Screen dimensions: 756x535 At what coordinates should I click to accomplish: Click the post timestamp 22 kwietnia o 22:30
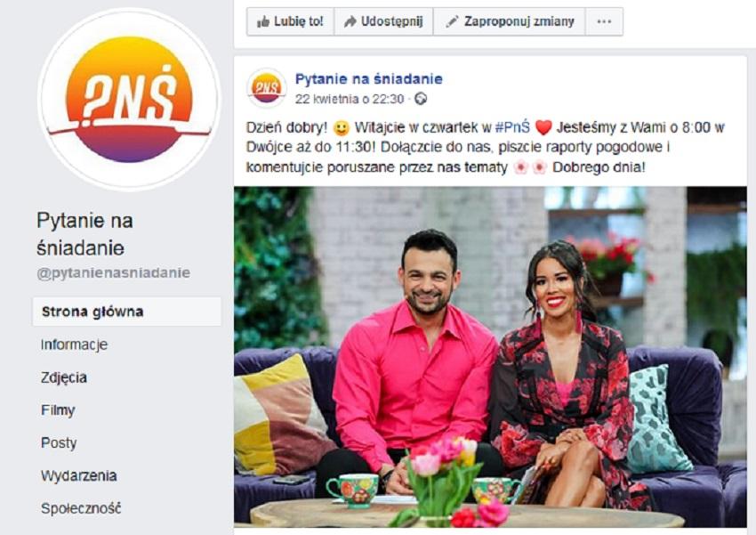349,99
